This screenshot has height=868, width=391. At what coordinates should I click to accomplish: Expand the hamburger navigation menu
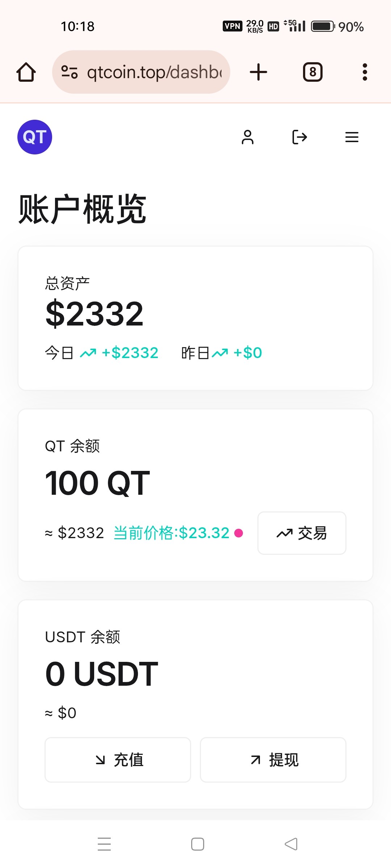pyautogui.click(x=352, y=137)
